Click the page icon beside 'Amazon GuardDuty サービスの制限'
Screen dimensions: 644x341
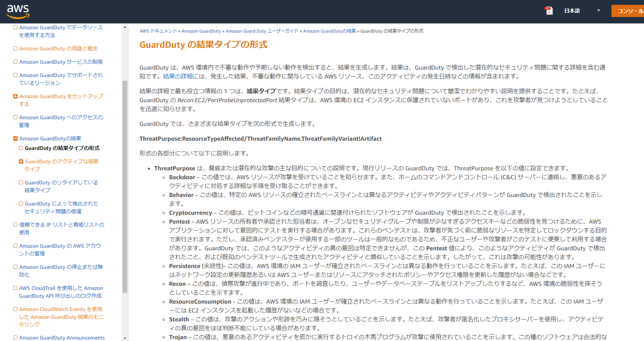pyautogui.click(x=16, y=62)
